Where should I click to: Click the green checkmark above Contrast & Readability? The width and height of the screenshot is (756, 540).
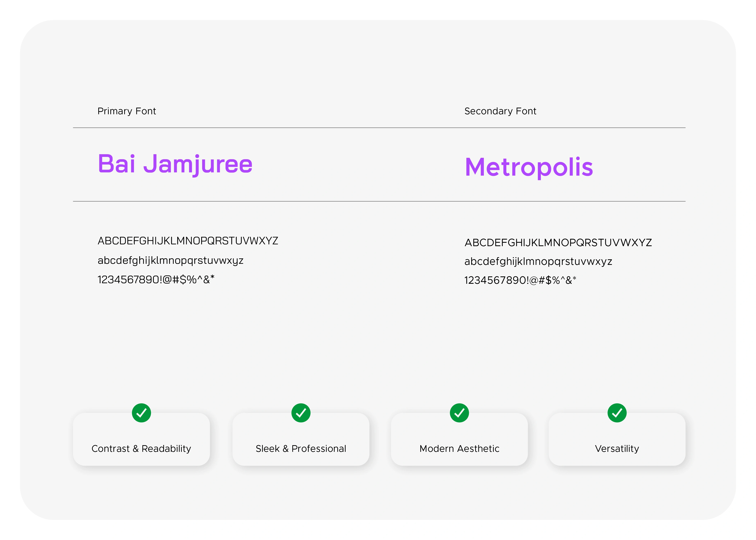click(141, 413)
